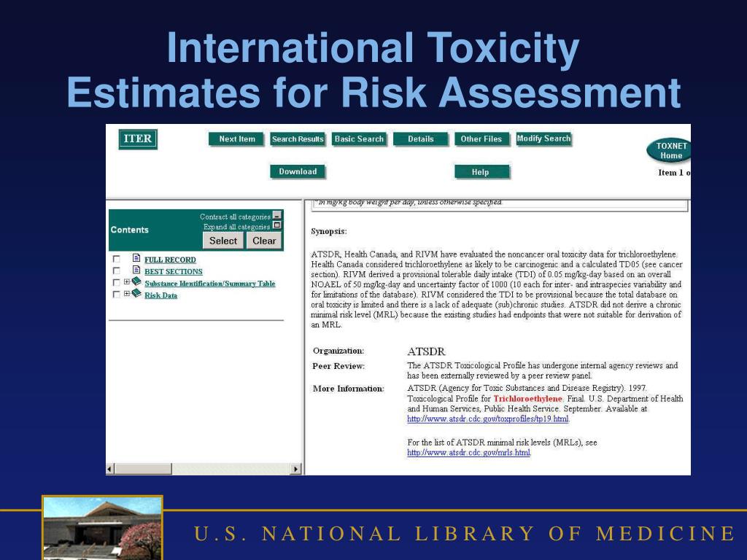
Task: Click the contents scrollbar left arrow
Action: pos(110,469)
